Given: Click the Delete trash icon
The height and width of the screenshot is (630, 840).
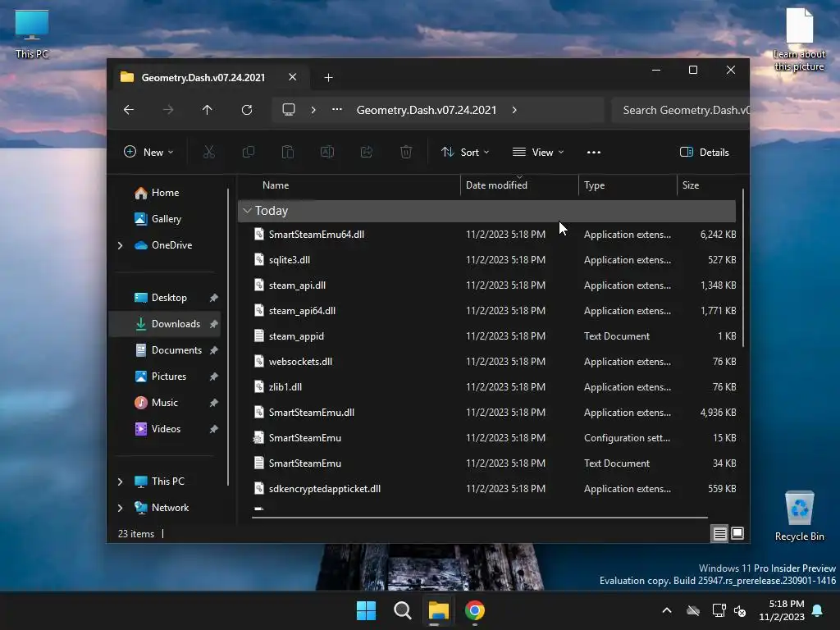Looking at the screenshot, I should (406, 152).
